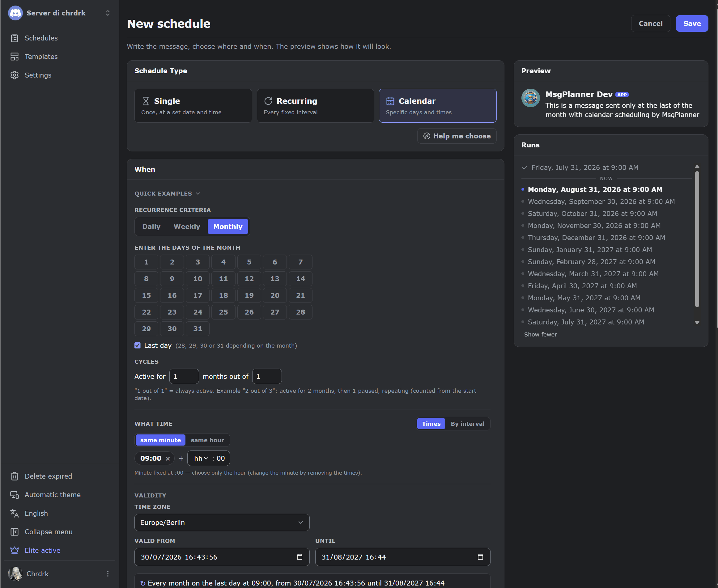Click the Settings gear icon

click(x=15, y=75)
